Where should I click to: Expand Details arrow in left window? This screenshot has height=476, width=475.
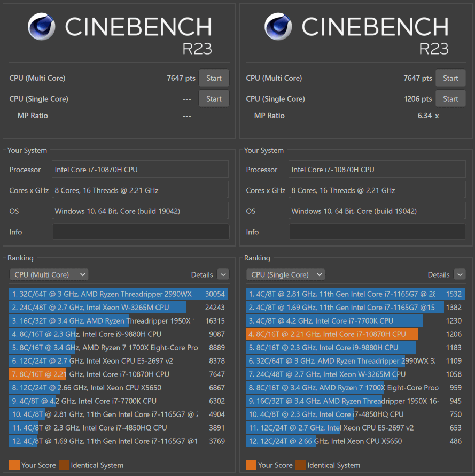pos(223,274)
